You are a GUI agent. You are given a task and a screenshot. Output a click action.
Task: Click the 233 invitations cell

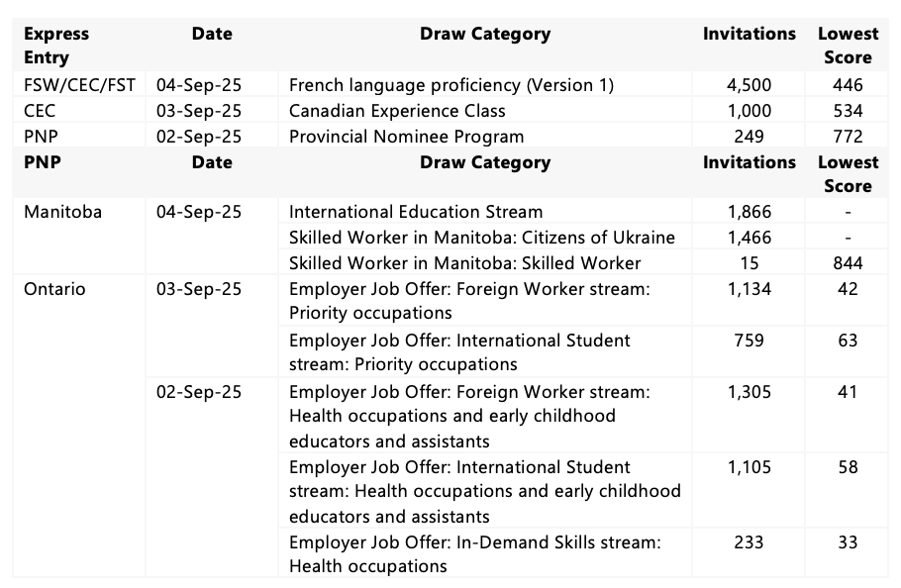[x=749, y=542]
